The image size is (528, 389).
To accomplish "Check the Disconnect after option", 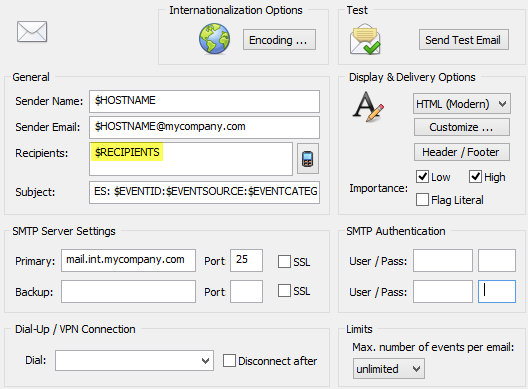I will point(229,361).
